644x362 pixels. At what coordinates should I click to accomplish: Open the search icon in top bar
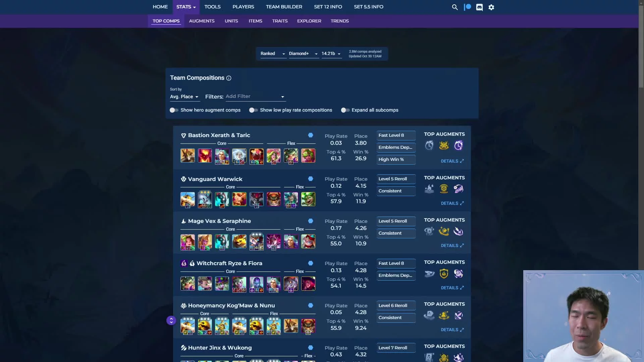(455, 7)
